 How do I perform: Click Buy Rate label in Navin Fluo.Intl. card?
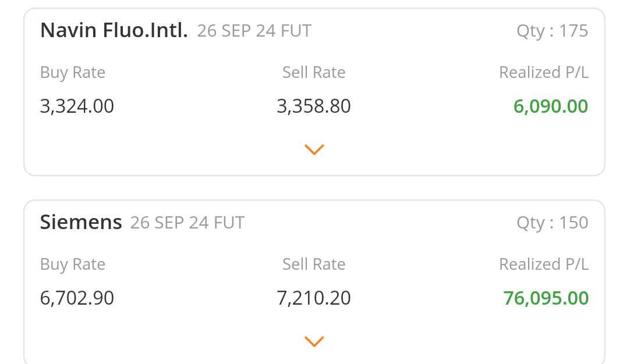point(73,73)
